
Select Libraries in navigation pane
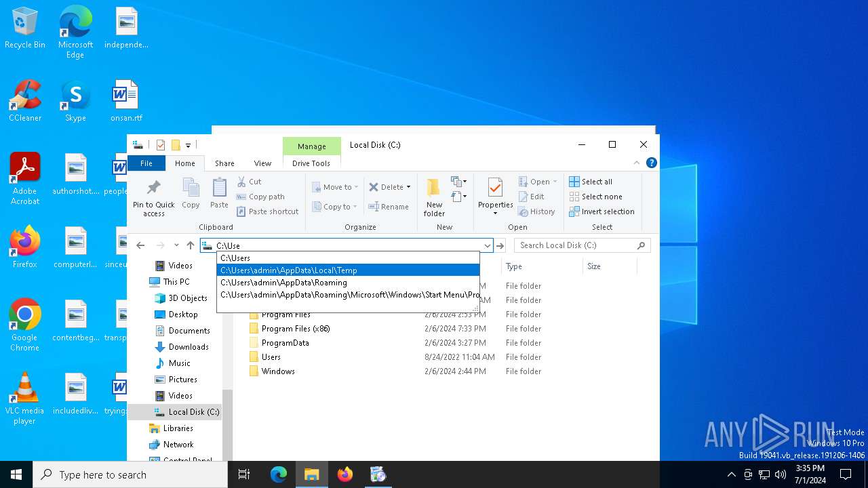coord(178,428)
